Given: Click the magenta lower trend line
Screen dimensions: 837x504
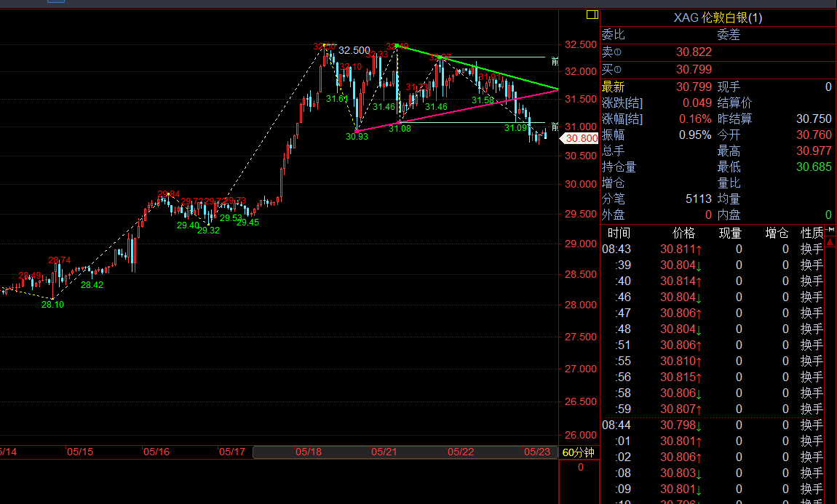Looking at the screenshot, I should [457, 111].
